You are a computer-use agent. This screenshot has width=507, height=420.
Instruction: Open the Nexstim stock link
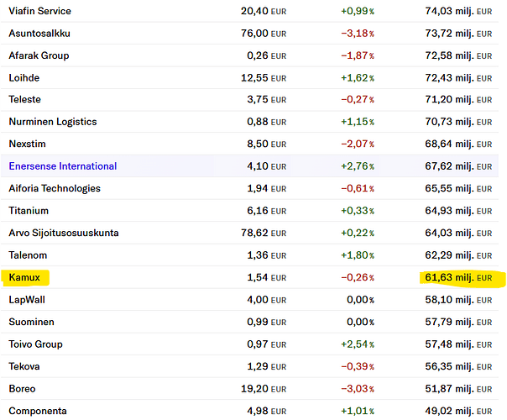(x=27, y=144)
